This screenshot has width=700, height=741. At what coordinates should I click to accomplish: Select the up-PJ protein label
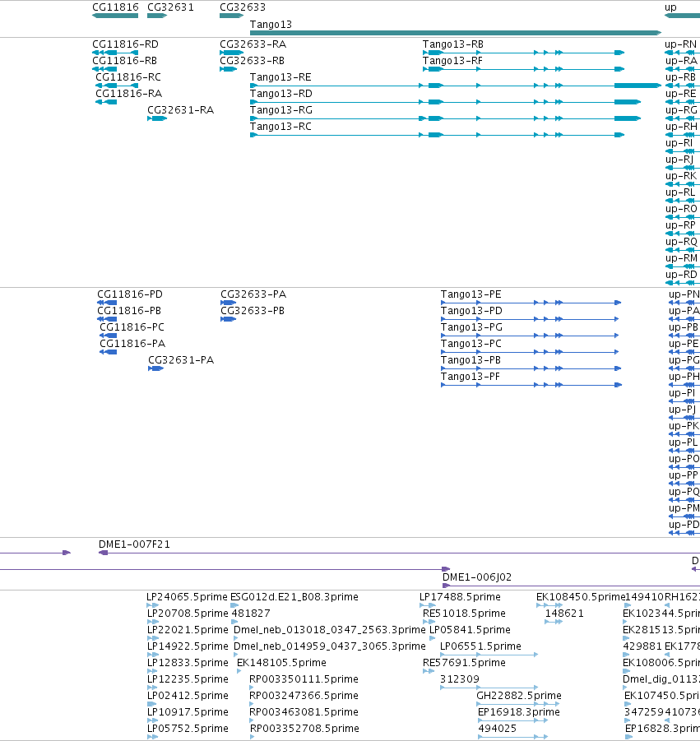(682, 410)
